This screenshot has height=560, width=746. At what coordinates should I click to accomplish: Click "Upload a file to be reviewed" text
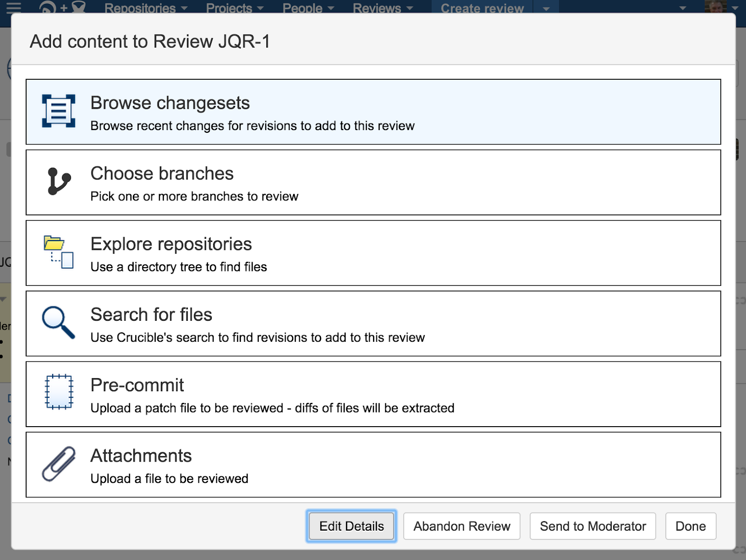(x=169, y=478)
